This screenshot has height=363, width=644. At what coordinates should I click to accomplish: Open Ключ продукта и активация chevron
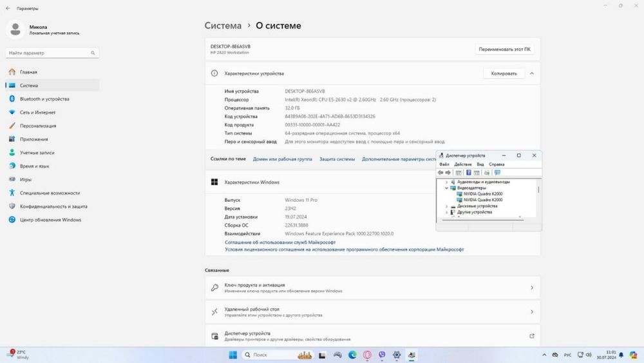click(x=532, y=288)
